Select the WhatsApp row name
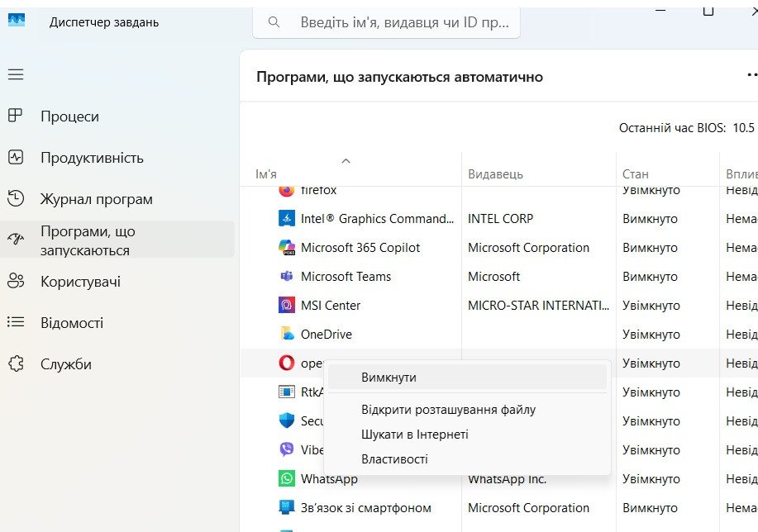The image size is (758, 532). click(x=329, y=478)
